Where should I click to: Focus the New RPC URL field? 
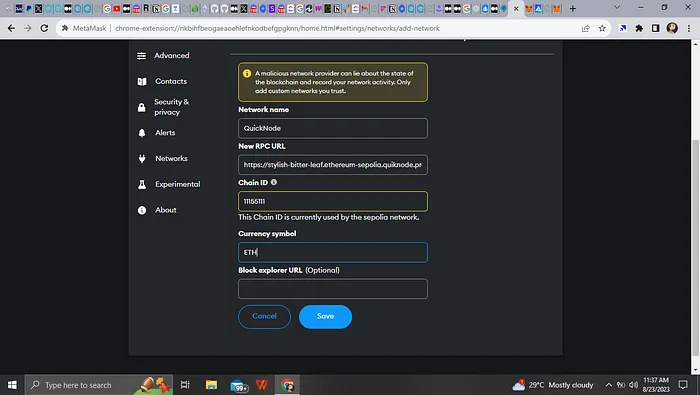point(333,165)
